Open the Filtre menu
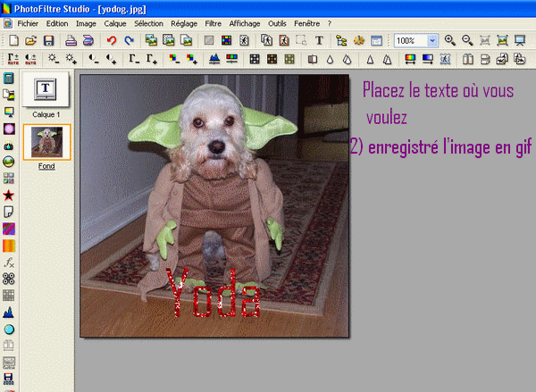The width and height of the screenshot is (536, 392). [213, 23]
